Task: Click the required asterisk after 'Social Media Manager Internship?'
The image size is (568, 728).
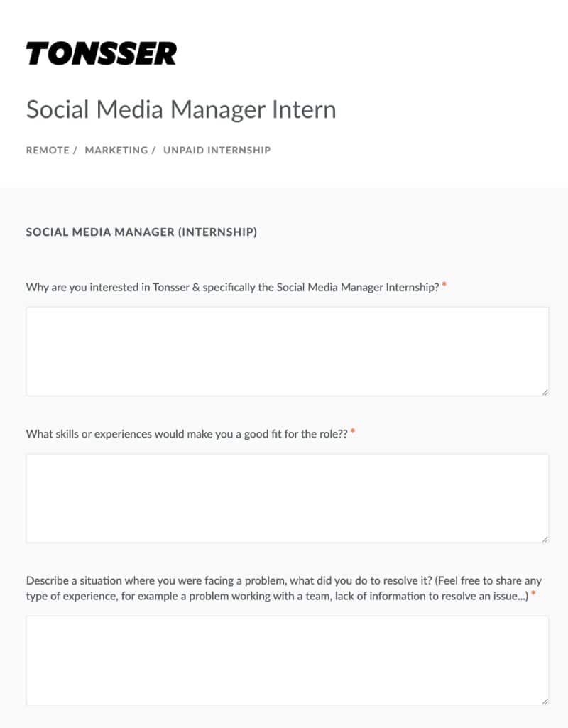Action: point(444,285)
